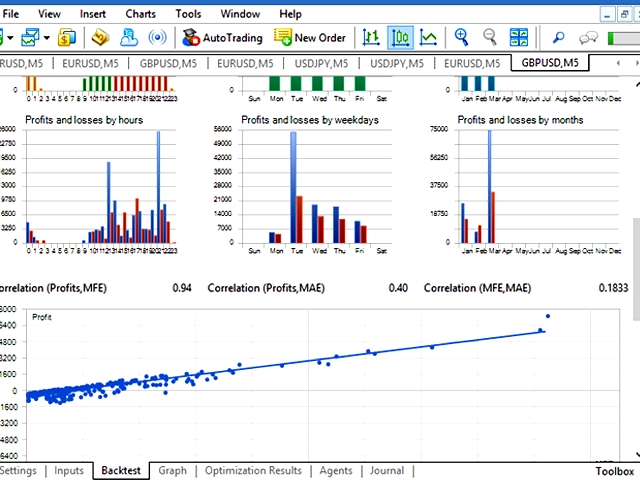Open the signals broadcast icon

(158, 38)
